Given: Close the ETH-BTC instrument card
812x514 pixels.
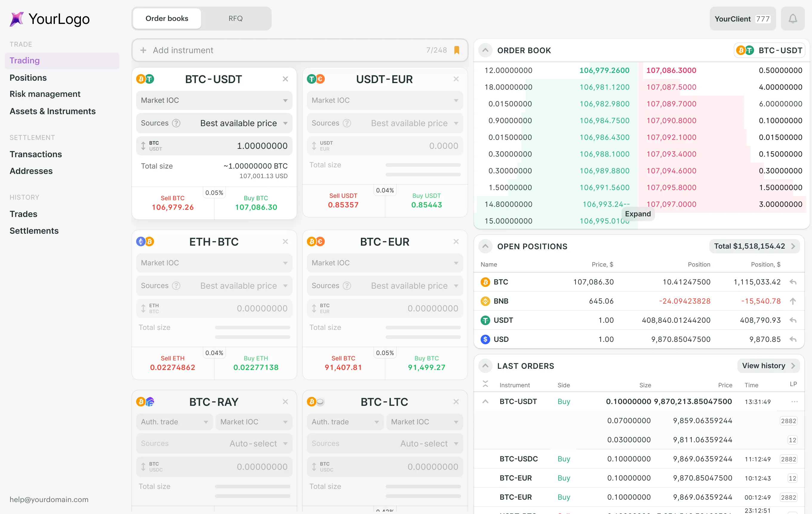Looking at the screenshot, I should tap(285, 242).
